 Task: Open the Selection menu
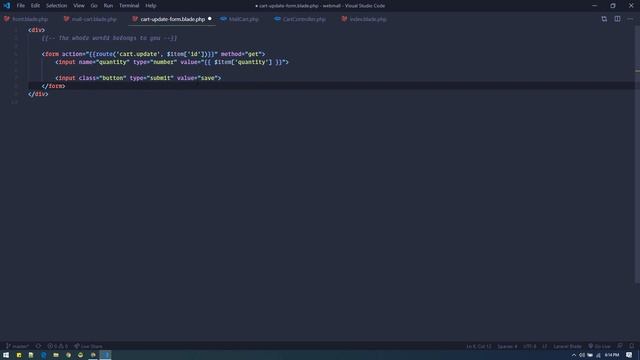56,6
